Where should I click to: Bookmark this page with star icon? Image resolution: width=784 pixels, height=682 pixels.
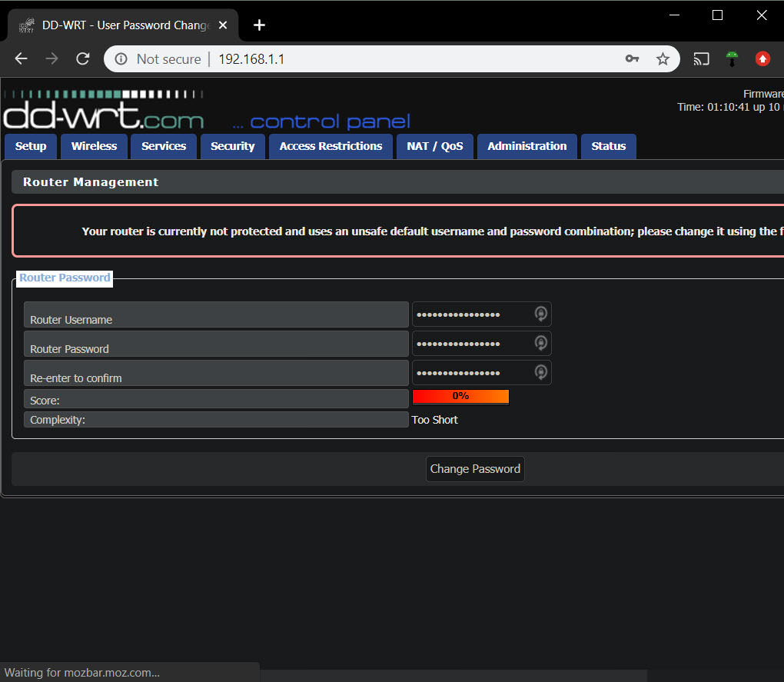[x=663, y=59]
